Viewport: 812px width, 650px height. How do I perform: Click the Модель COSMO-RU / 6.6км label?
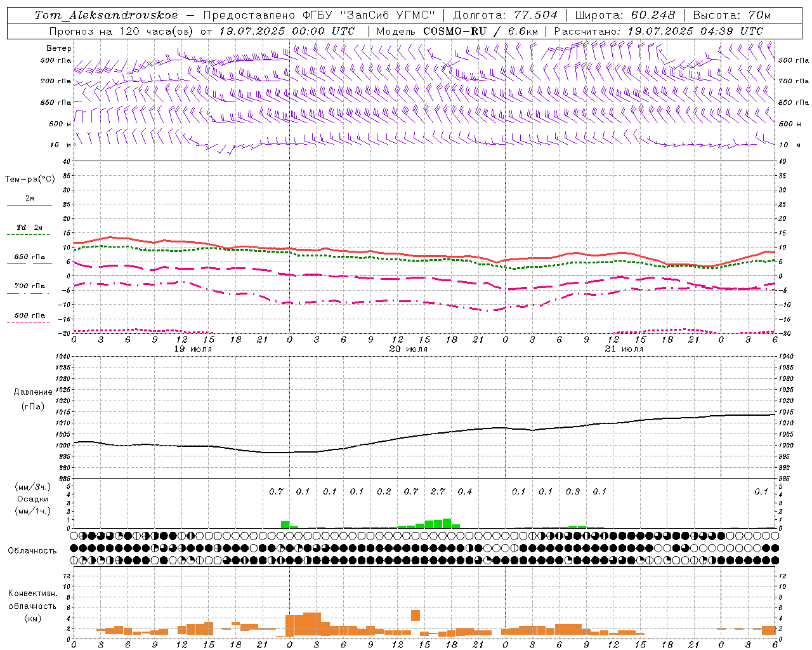pyautogui.click(x=457, y=30)
